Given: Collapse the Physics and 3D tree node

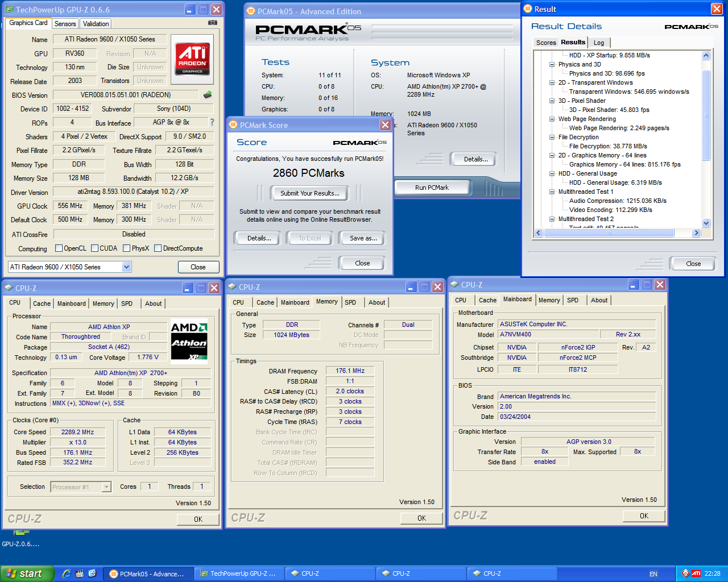Looking at the screenshot, I should pyautogui.click(x=552, y=64).
